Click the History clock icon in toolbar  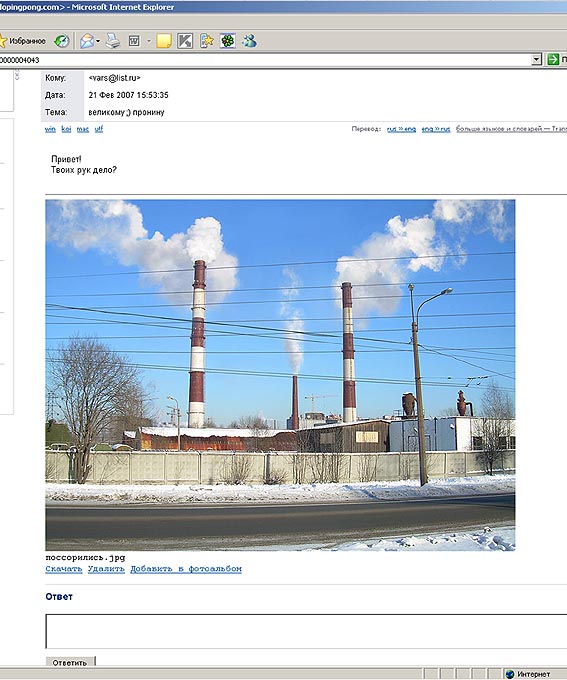point(62,41)
